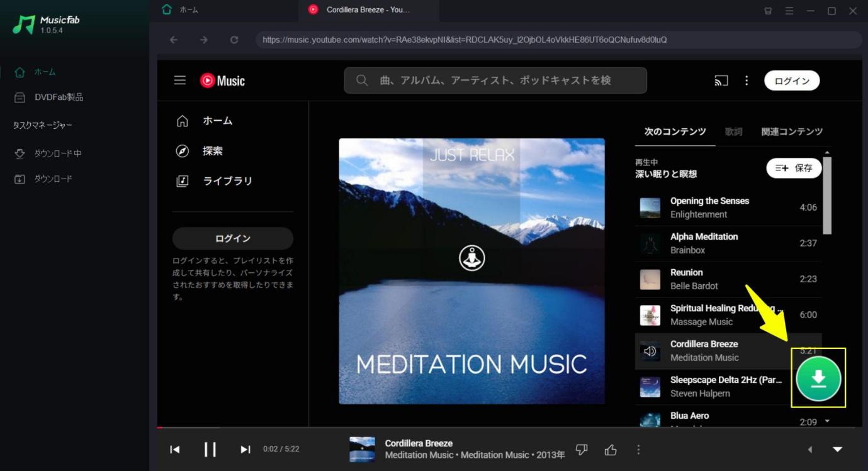Click the green download button

click(818, 378)
